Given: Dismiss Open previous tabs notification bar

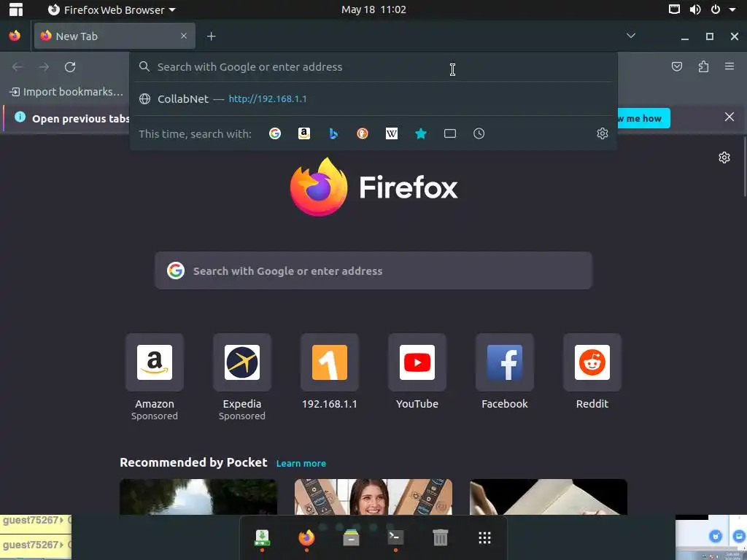Looking at the screenshot, I should [729, 117].
